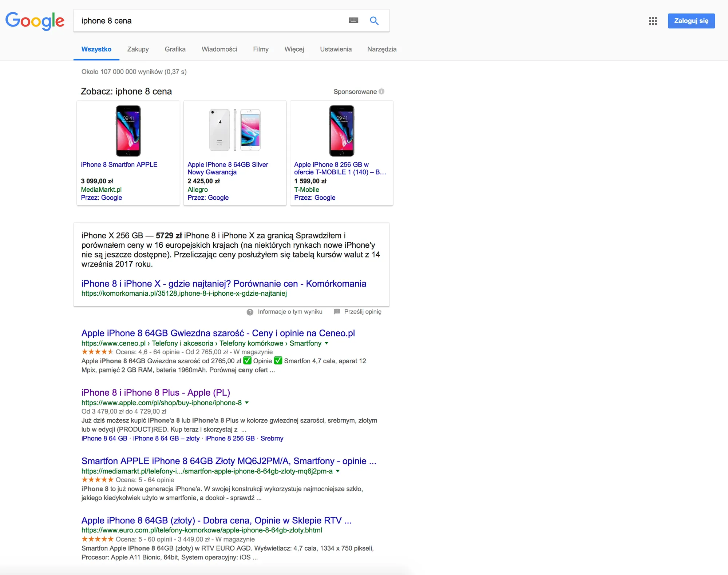
Task: Expand the mediamarkt.pl result URL dropdown
Action: [x=338, y=471]
